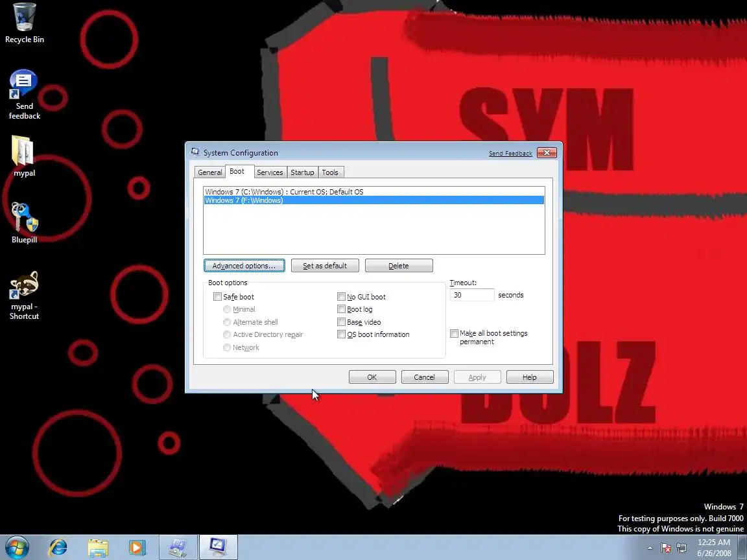Select the Minimal radio button
The height and width of the screenshot is (560, 747).
click(227, 309)
